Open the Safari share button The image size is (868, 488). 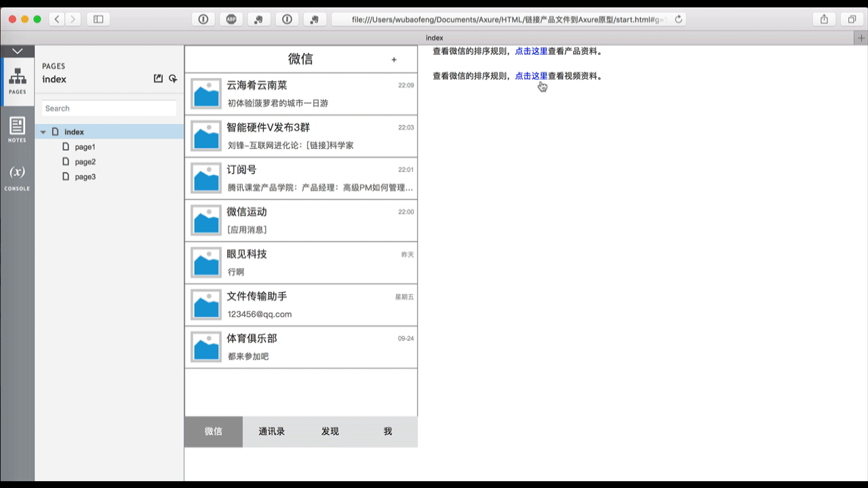coord(825,20)
